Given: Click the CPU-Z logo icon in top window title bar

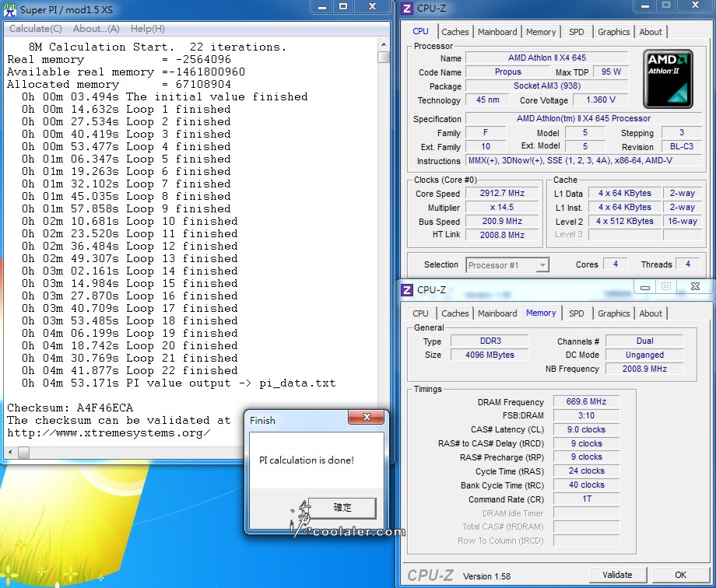Looking at the screenshot, I should pyautogui.click(x=407, y=8).
